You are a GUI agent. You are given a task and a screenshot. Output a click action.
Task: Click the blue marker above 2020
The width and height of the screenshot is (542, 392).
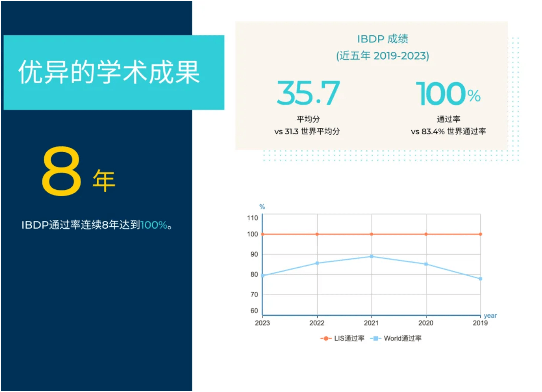426,263
